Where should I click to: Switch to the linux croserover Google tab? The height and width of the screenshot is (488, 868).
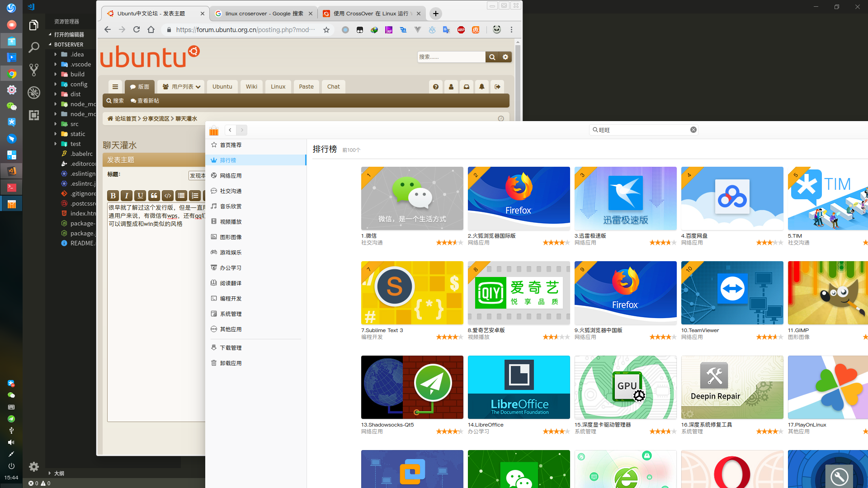pyautogui.click(x=264, y=14)
